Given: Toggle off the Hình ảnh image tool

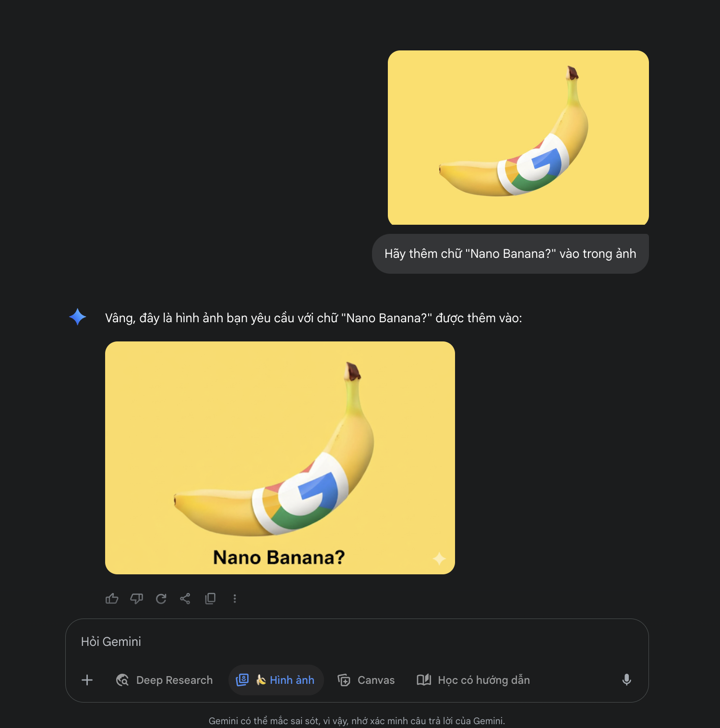Looking at the screenshot, I should click(x=276, y=680).
